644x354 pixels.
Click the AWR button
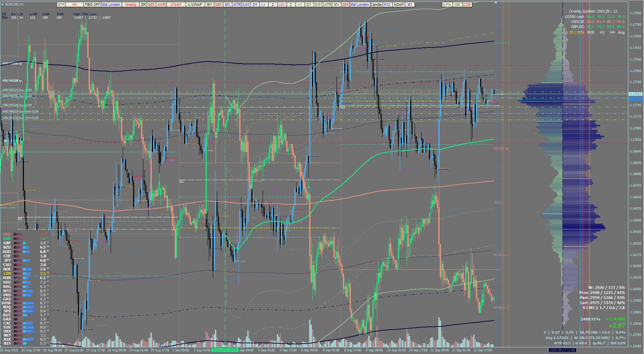[161, 4]
